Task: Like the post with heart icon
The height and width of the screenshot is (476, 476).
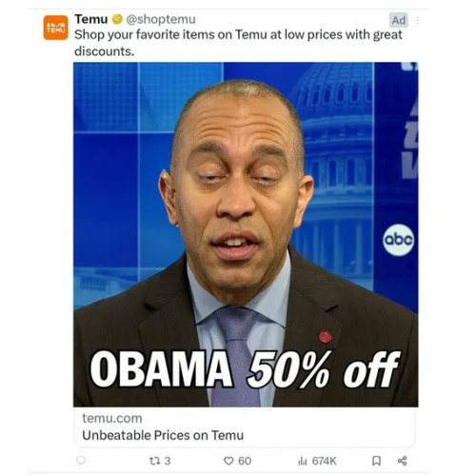Action: (228, 461)
